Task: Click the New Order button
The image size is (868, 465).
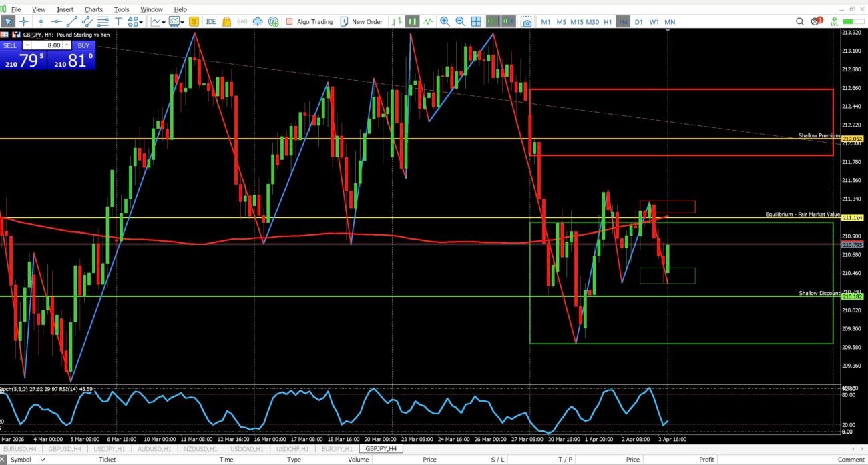Action: click(361, 22)
